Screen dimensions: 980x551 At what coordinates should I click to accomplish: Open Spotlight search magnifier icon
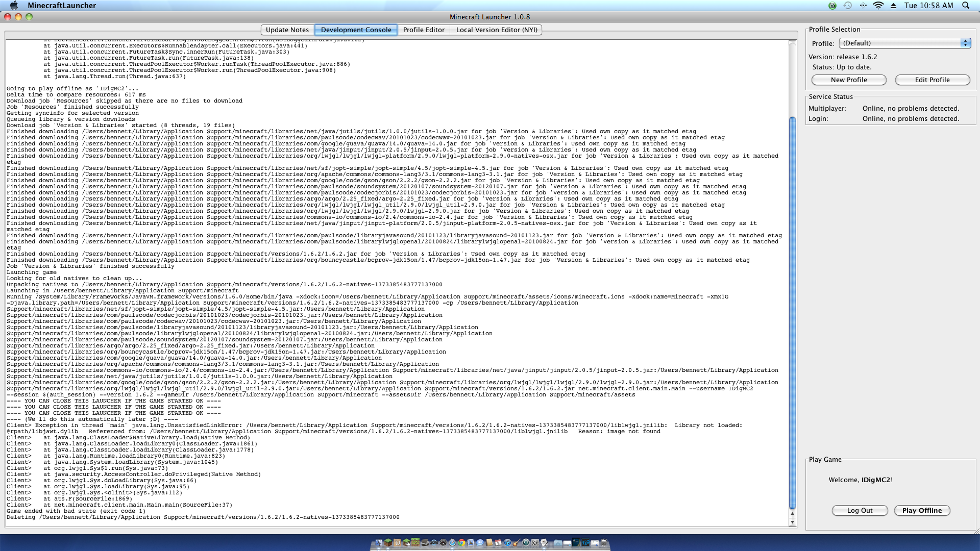tap(966, 5)
